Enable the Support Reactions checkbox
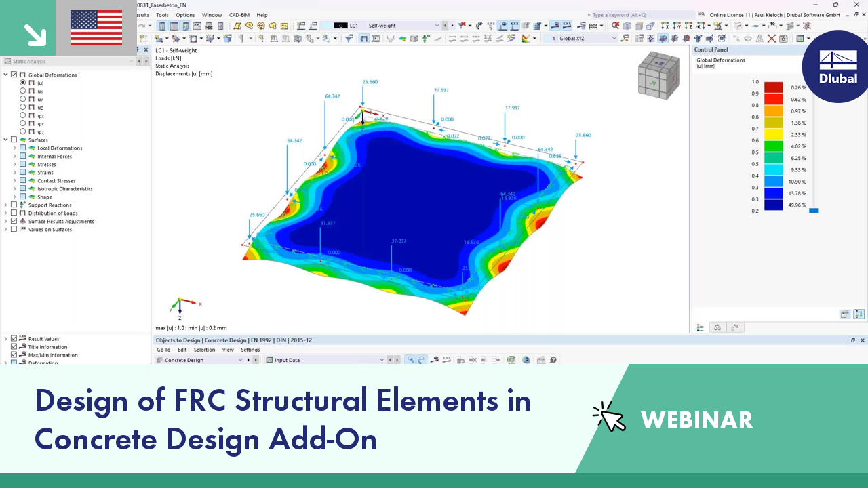Viewport: 868px width, 488px height. (13, 205)
